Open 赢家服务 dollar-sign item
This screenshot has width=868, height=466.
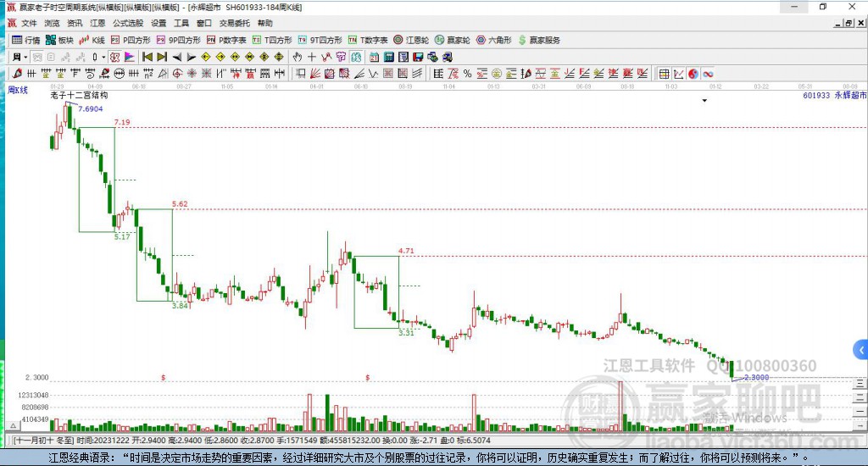[539, 40]
